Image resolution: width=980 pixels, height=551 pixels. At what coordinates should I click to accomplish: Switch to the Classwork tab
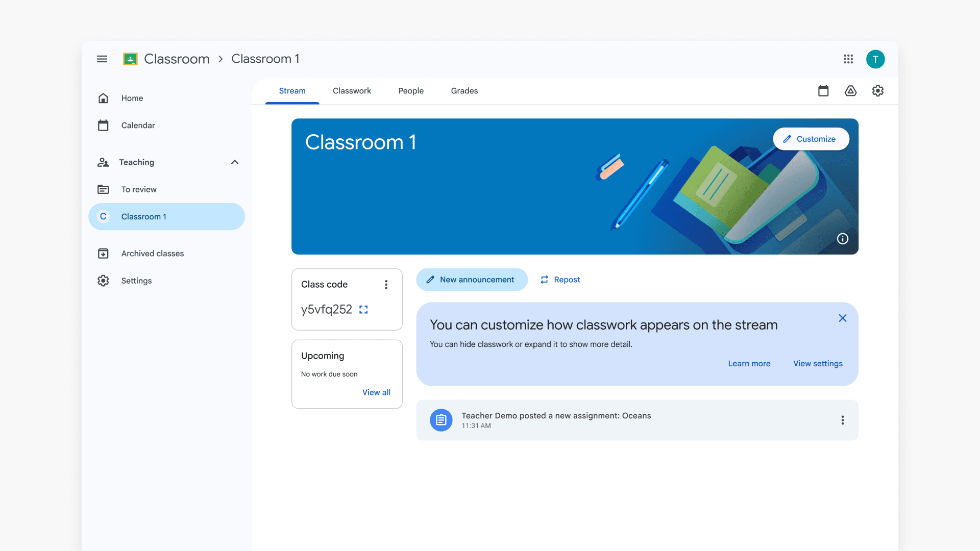352,91
